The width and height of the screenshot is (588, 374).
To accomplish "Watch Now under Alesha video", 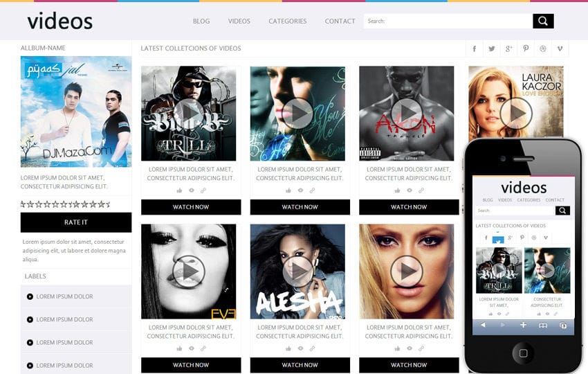I will tap(300, 365).
